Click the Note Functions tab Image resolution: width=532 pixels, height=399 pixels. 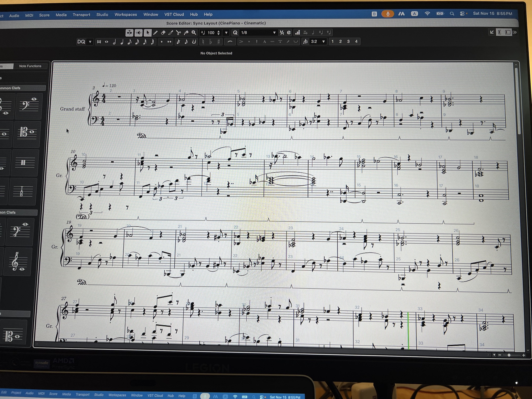[x=30, y=66]
